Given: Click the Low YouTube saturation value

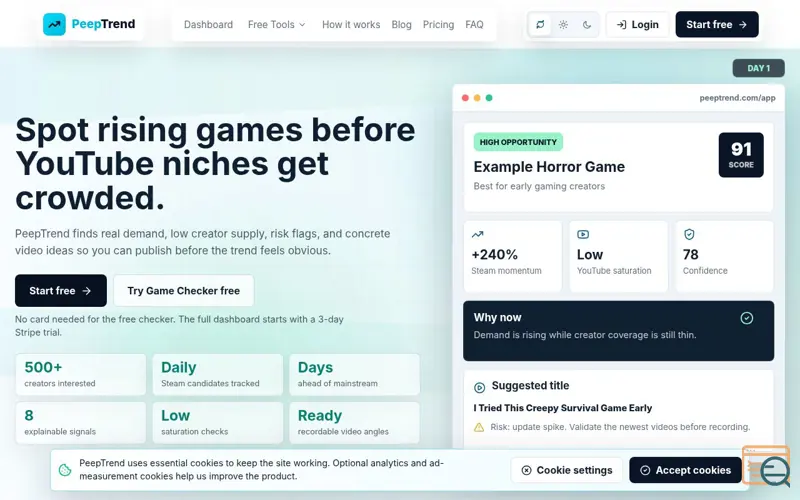Looking at the screenshot, I should coord(590,255).
